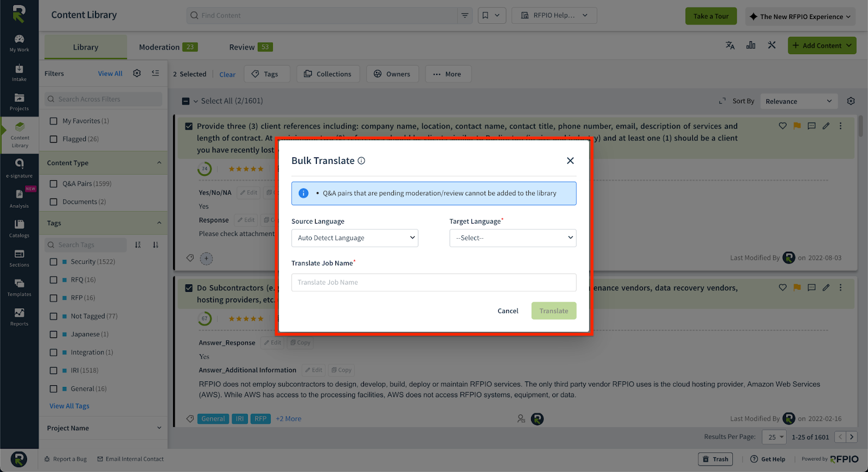Expand the Project Name filter section
The width and height of the screenshot is (868, 472).
159,428
